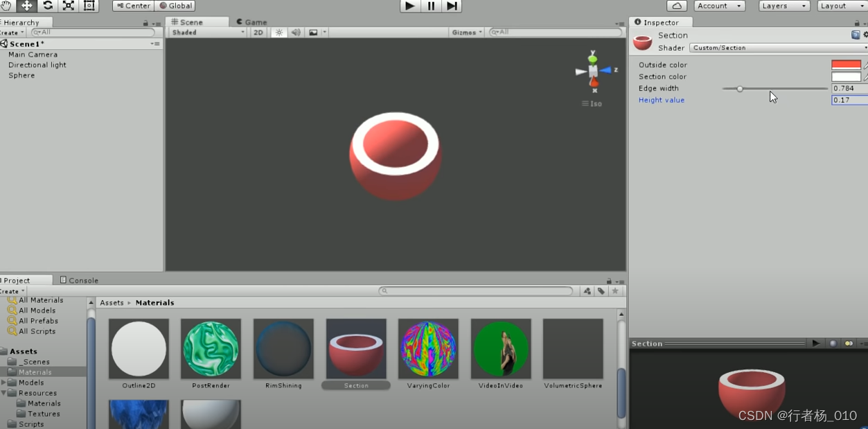Open the Section color swatch
868x429 pixels.
coord(846,77)
